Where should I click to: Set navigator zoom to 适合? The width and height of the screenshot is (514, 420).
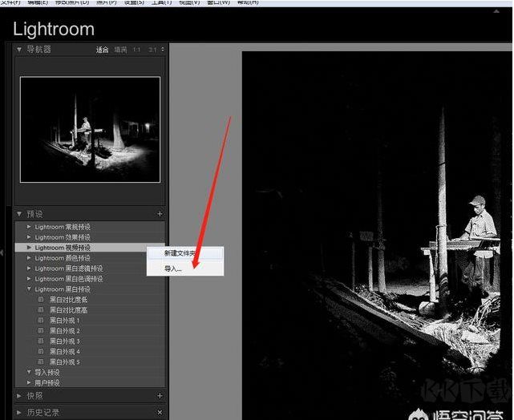102,50
